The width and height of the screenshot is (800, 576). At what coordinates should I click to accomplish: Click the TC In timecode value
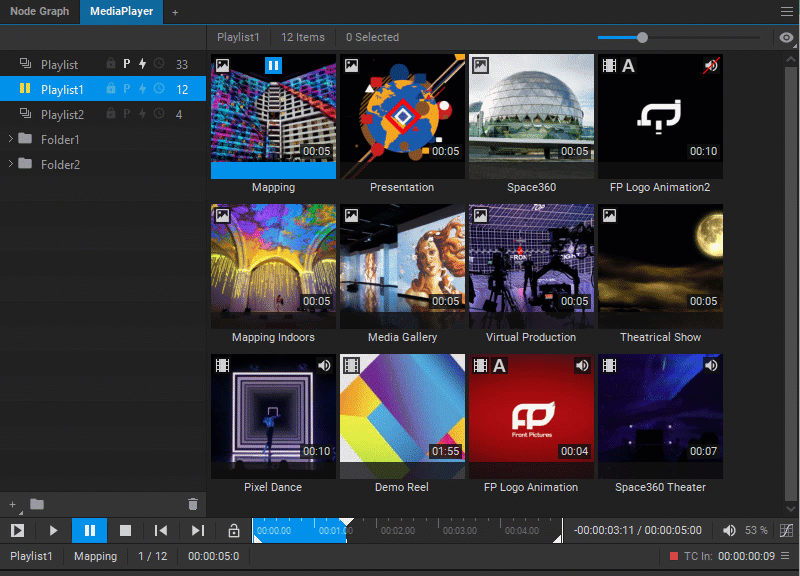coord(746,556)
